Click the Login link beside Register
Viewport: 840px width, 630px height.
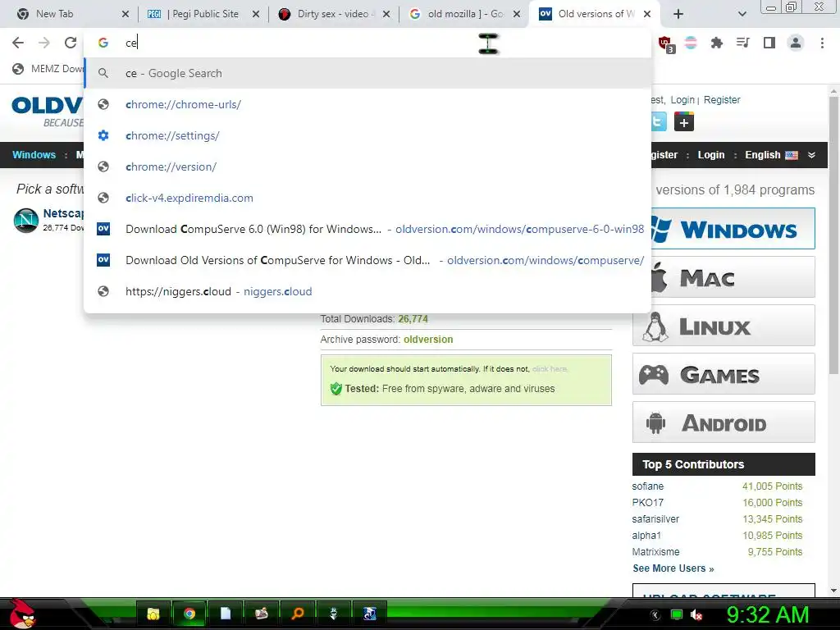click(x=682, y=99)
